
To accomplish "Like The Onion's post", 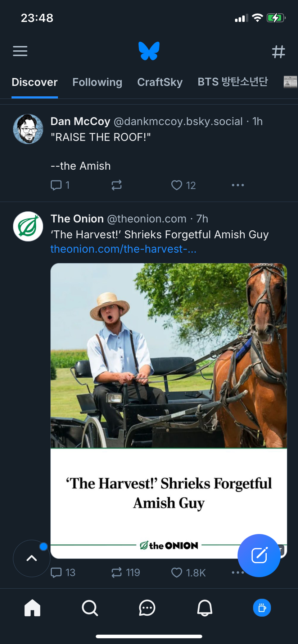I will (x=177, y=572).
